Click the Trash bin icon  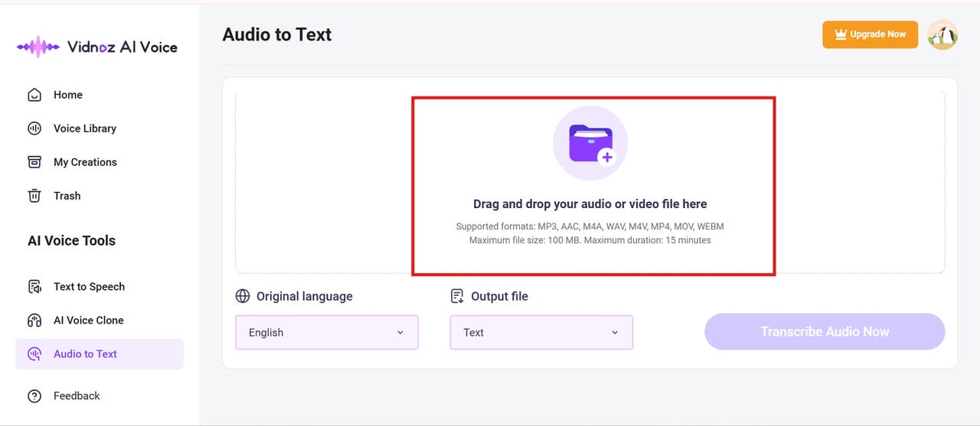[34, 196]
